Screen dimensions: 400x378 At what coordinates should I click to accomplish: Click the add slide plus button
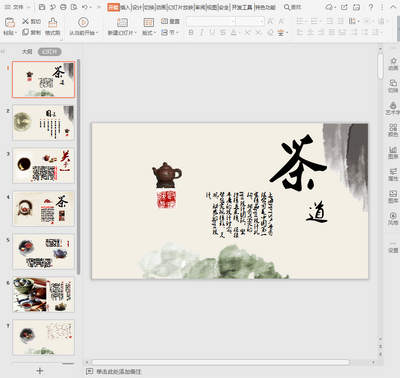coord(40,371)
